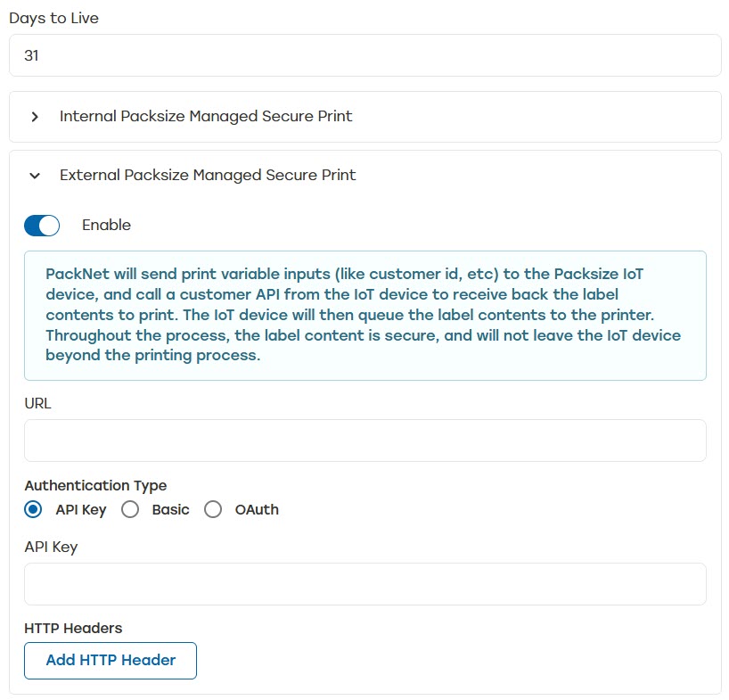Click the Days to Live label

[53, 18]
